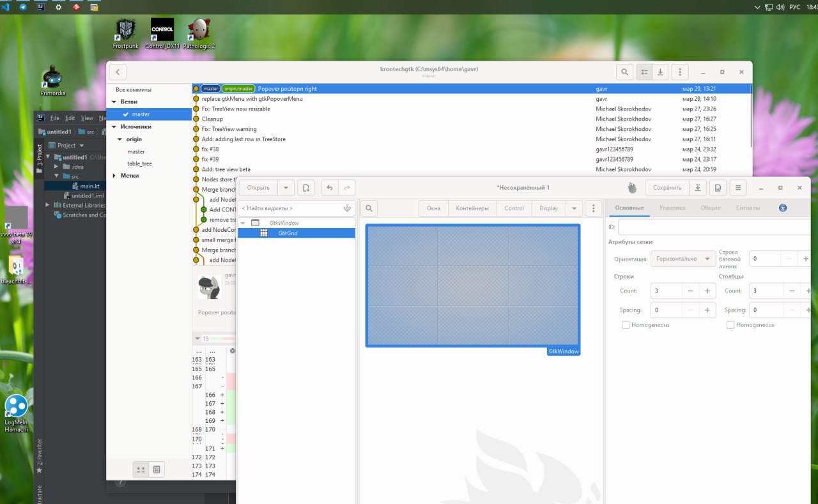Collapse the origin remote in gitg
Viewport: 818px width, 504px height.
(120, 139)
